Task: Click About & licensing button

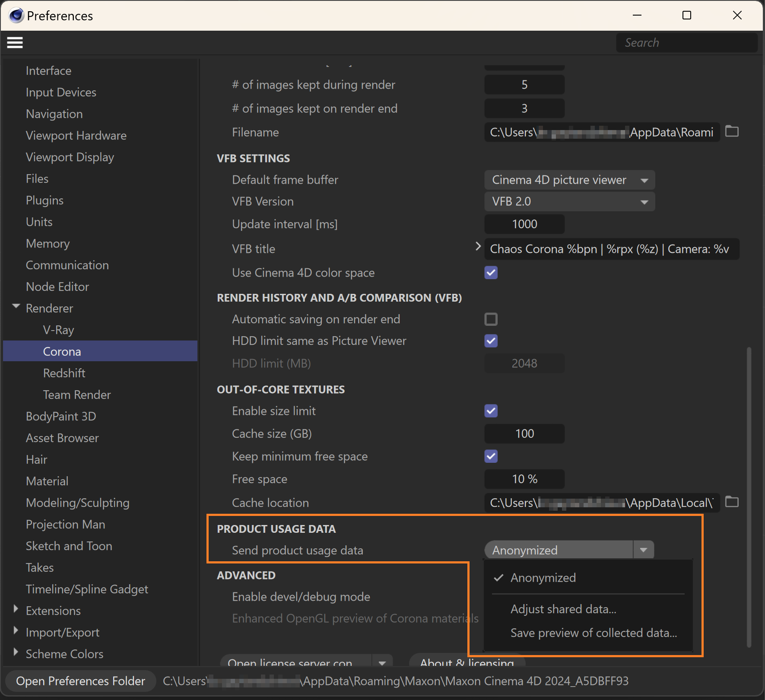Action: [x=467, y=661]
